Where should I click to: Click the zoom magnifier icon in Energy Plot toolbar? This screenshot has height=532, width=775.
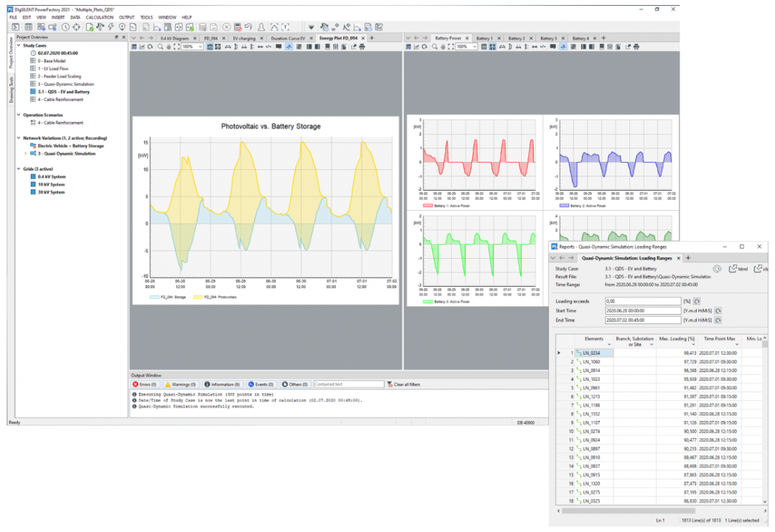[160, 47]
